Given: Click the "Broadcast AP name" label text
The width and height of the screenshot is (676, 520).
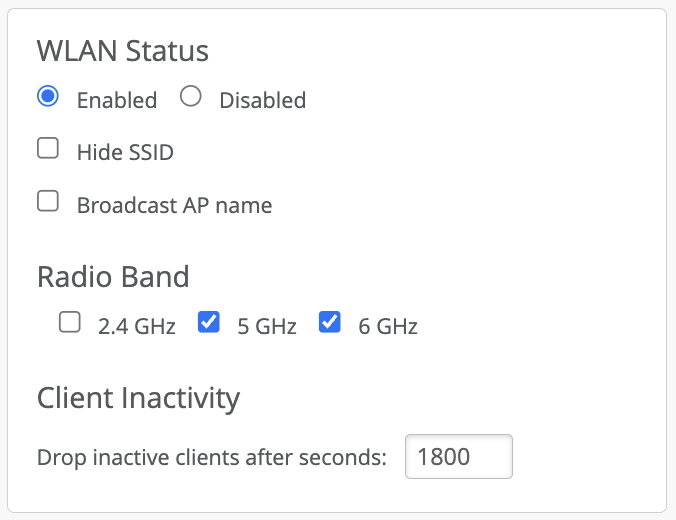Looking at the screenshot, I should tap(174, 206).
